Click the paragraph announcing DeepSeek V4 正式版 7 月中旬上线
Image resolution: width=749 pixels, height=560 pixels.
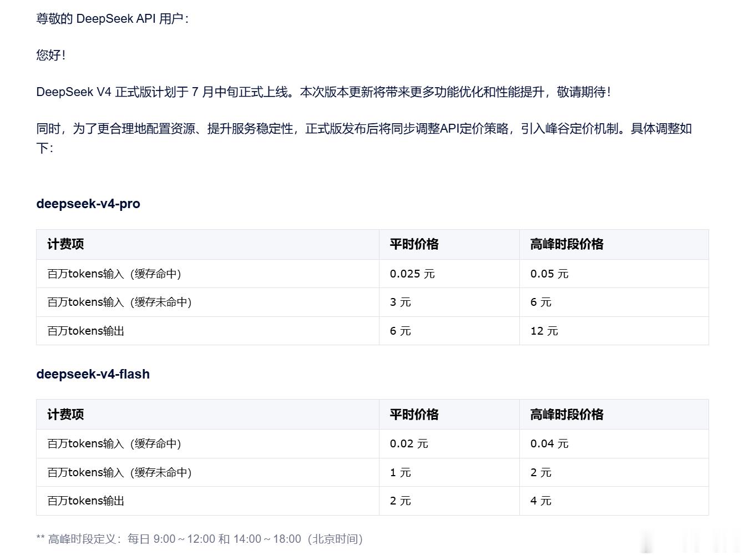323,92
